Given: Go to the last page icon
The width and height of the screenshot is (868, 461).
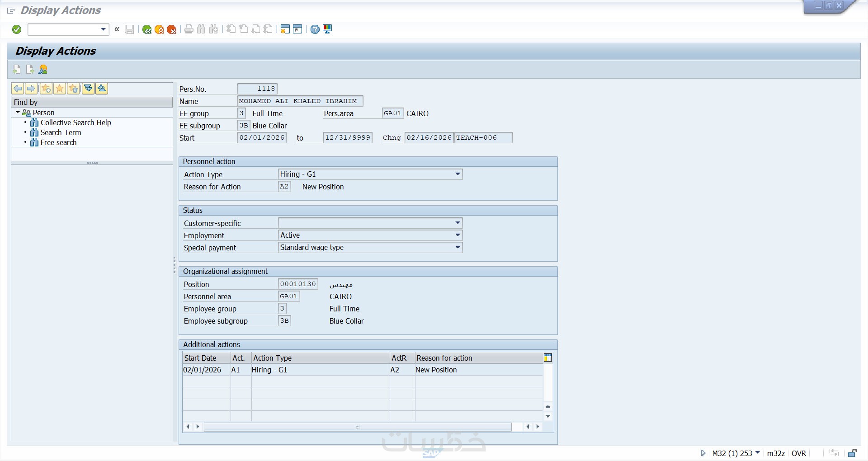Looking at the screenshot, I should click(x=268, y=29).
